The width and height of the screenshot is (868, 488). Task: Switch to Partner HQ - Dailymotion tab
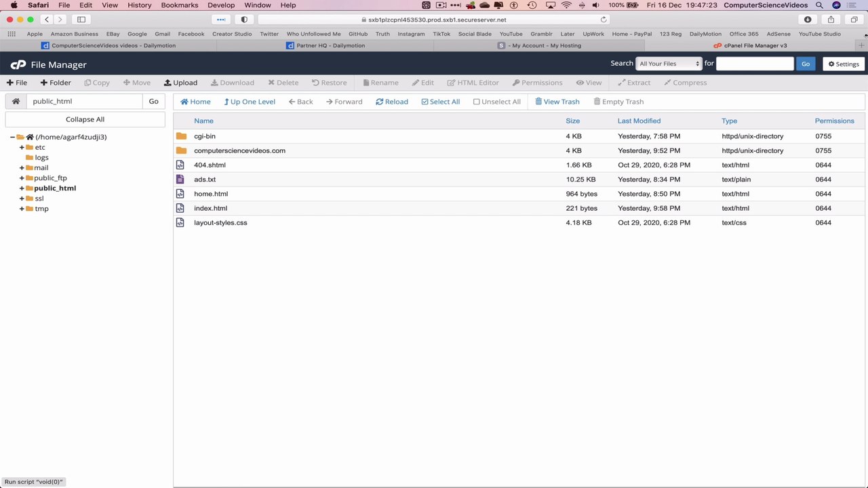pos(325,45)
